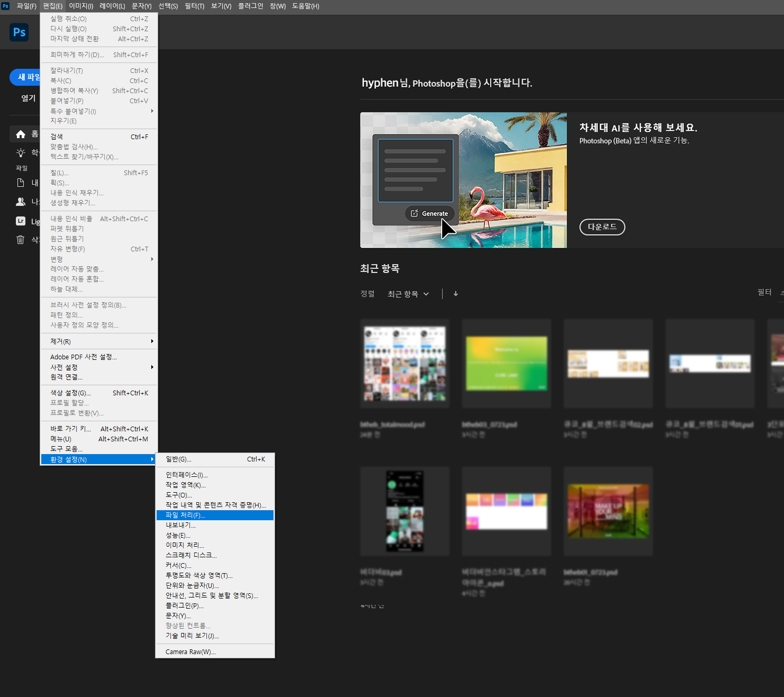Screen dimensions: 784x697
Task: Choose 도구(O)... preferences item
Action: click(215, 495)
